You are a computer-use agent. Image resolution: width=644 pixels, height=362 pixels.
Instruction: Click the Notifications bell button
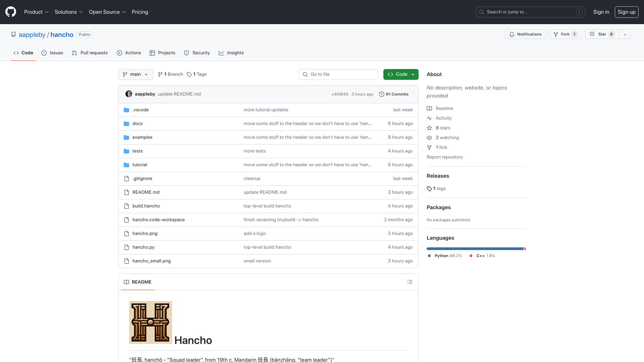(x=525, y=34)
